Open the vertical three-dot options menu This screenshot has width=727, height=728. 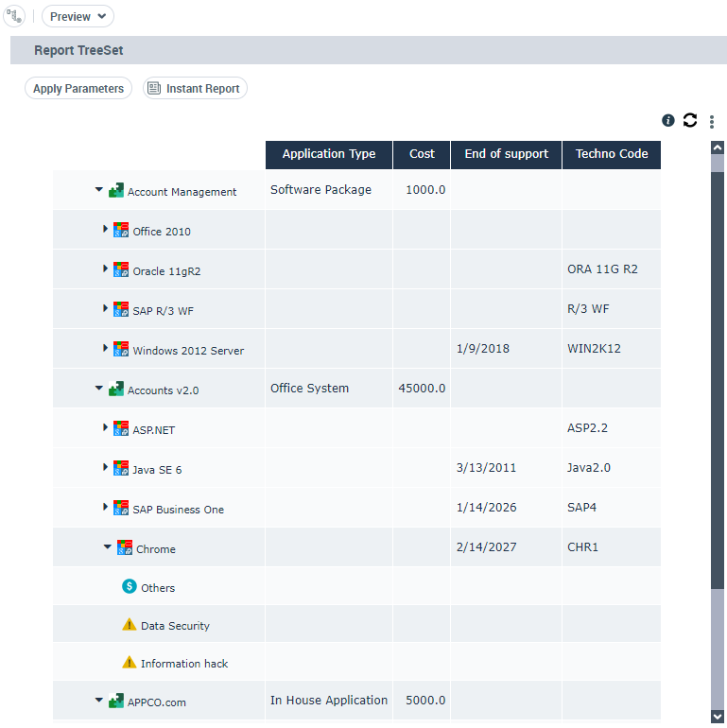[x=712, y=122]
